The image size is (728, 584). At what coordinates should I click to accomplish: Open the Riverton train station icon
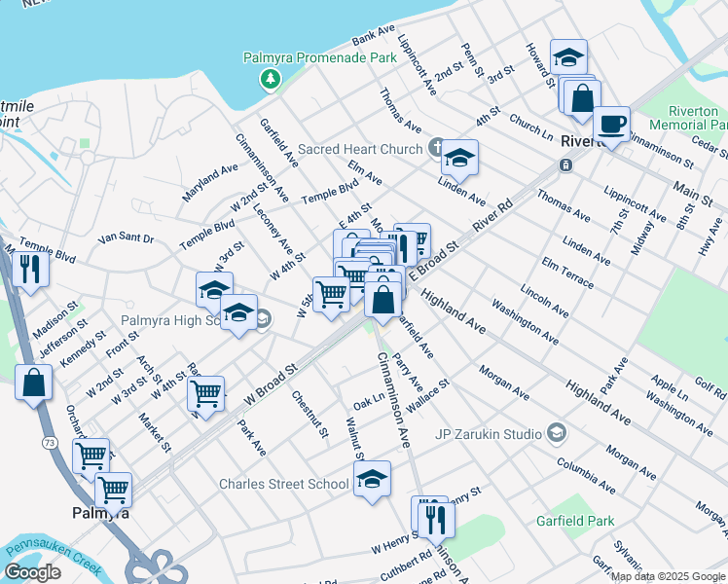click(x=565, y=164)
